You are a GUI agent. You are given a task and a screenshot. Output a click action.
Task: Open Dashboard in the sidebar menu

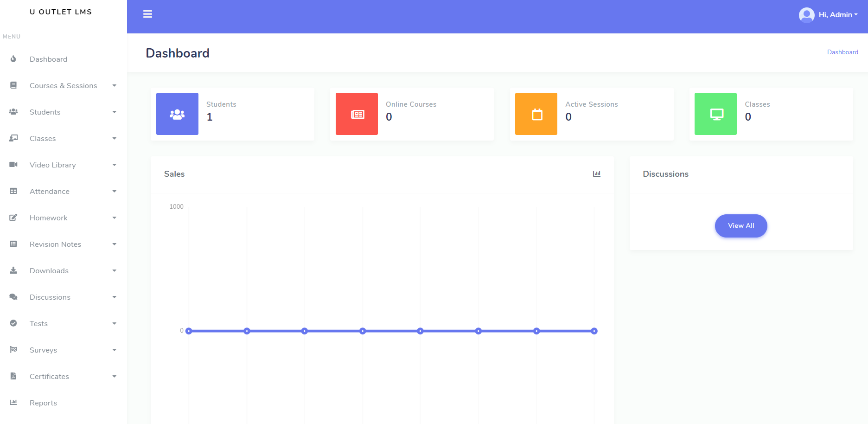coord(48,59)
